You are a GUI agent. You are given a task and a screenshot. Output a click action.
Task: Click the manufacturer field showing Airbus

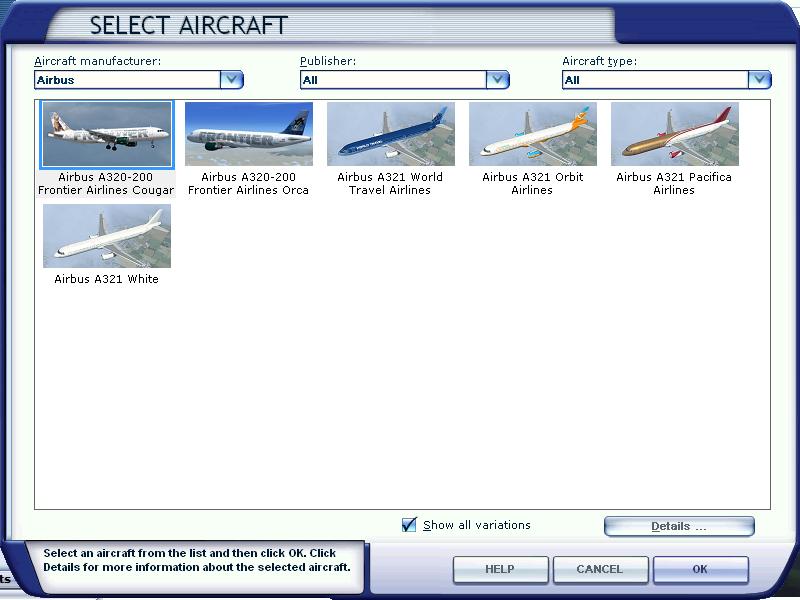(x=126, y=80)
